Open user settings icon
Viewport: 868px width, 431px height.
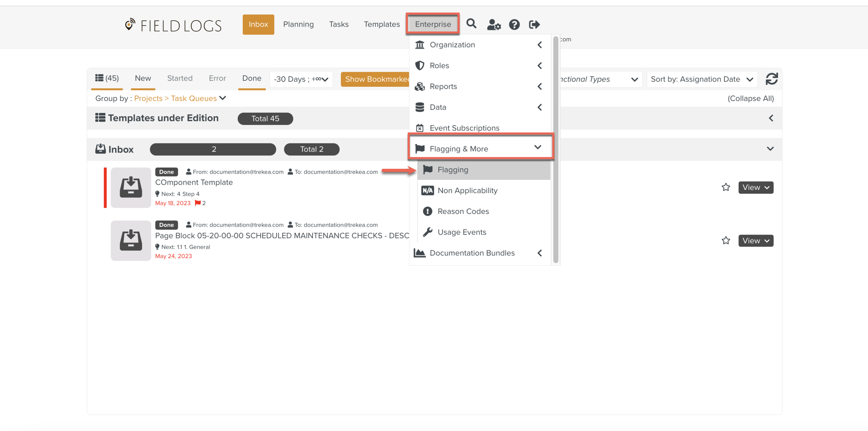click(x=493, y=24)
